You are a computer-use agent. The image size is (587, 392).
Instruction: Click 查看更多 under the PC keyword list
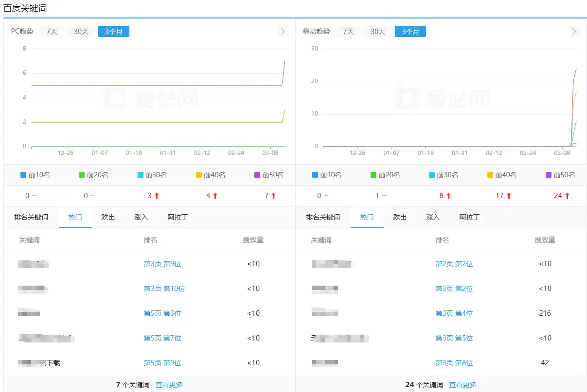(x=169, y=384)
